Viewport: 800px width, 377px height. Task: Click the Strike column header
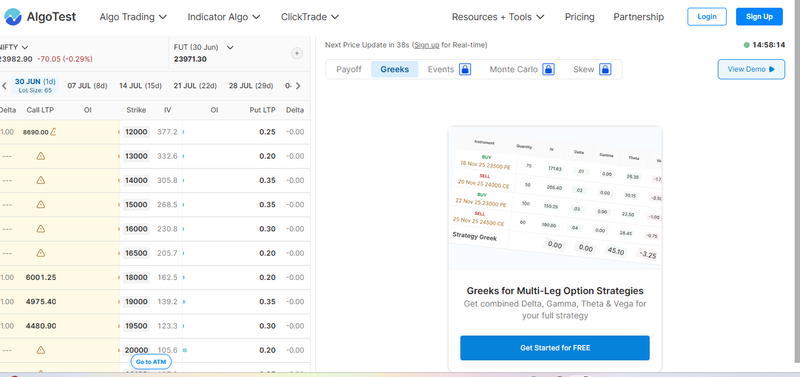[136, 110]
